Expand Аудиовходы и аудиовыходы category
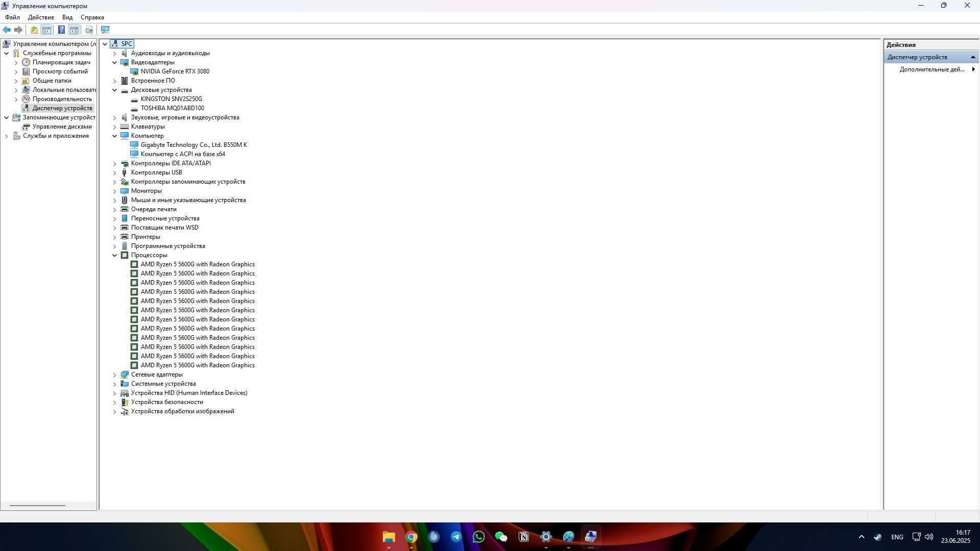Viewport: 980px width, 551px height. [115, 53]
